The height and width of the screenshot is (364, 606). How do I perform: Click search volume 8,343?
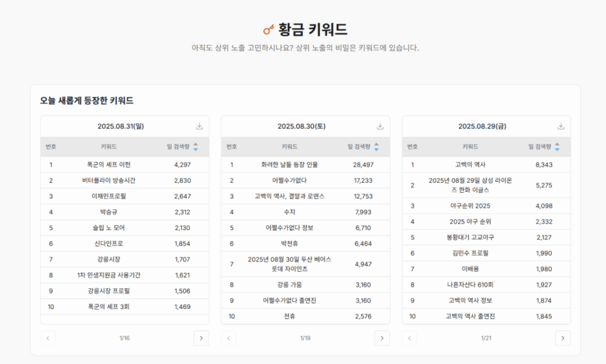[544, 165]
